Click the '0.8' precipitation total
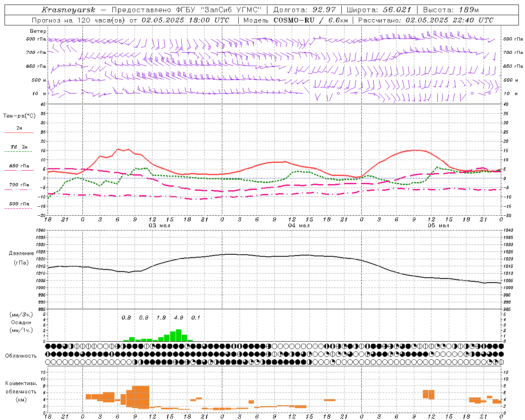Viewport: 525px width, 420px height. click(x=126, y=318)
